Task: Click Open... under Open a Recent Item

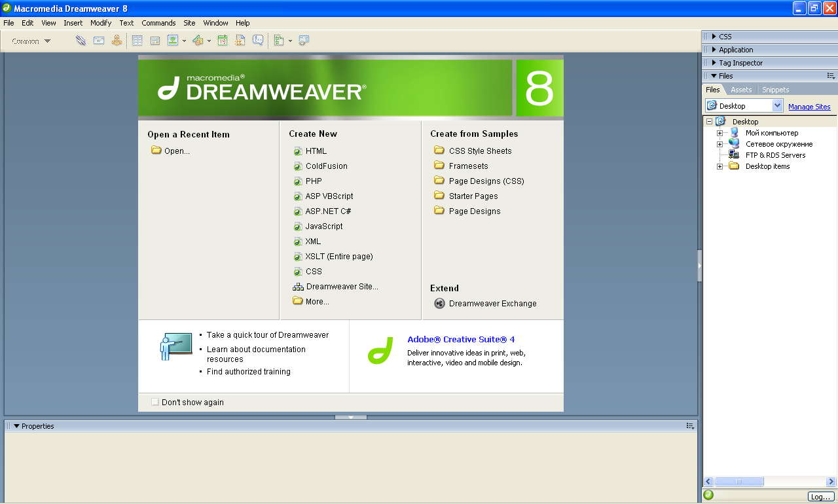Action: (x=177, y=151)
